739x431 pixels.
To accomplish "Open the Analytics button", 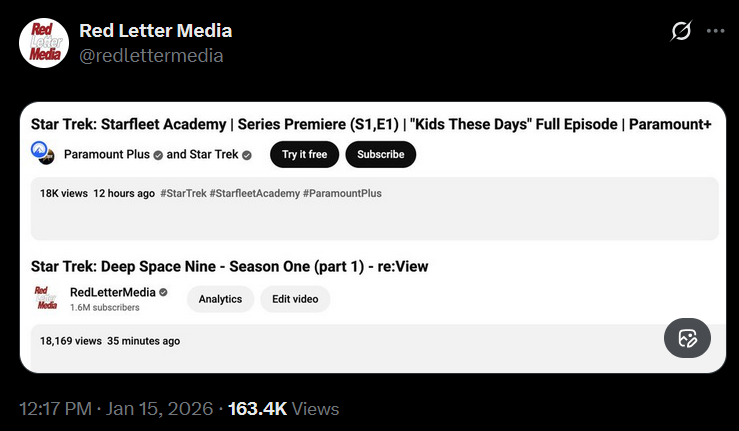I will tap(220, 299).
